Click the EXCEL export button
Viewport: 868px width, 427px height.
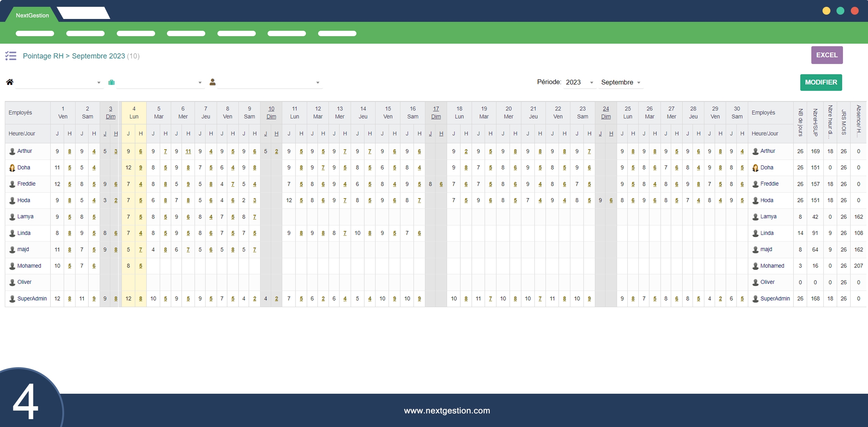(826, 55)
